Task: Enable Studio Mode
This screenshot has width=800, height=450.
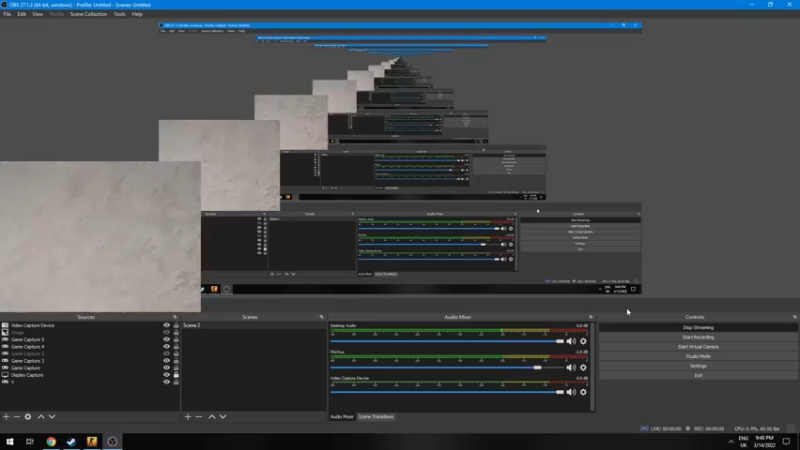Action: [698, 356]
